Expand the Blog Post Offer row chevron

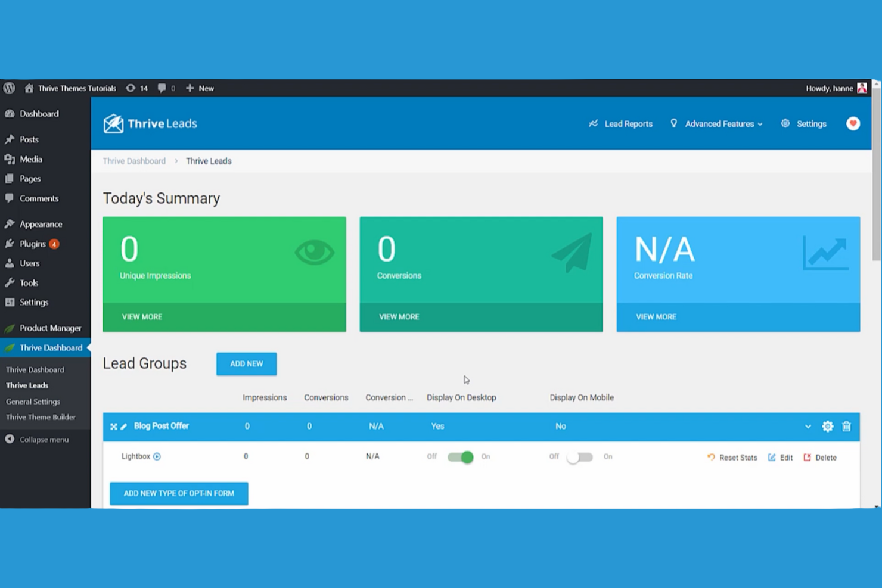808,427
